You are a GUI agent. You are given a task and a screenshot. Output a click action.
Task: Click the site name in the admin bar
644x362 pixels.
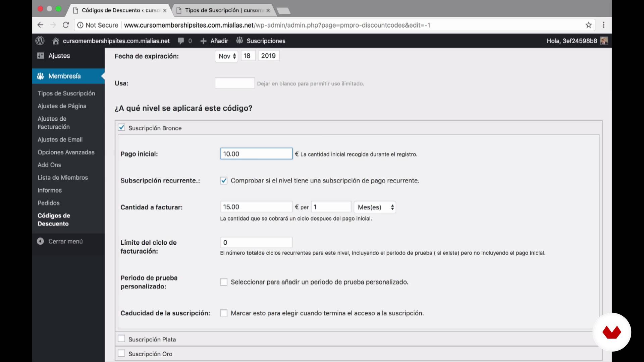[x=116, y=41]
